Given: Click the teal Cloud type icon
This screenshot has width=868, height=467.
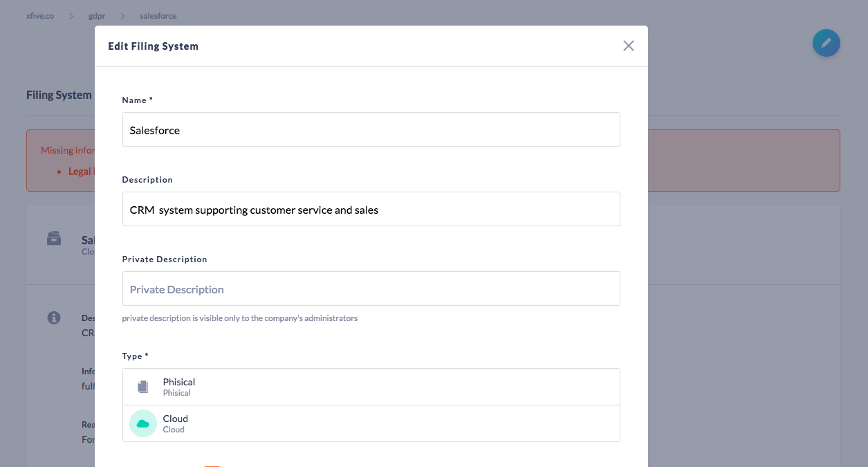Looking at the screenshot, I should [x=142, y=423].
